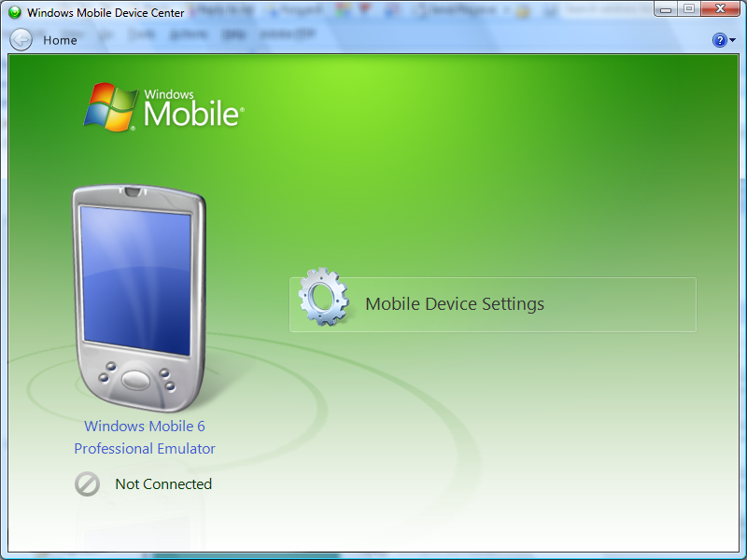Viewport: 747px width, 560px height.
Task: Click the Windows Mobile logo
Action: point(164,107)
